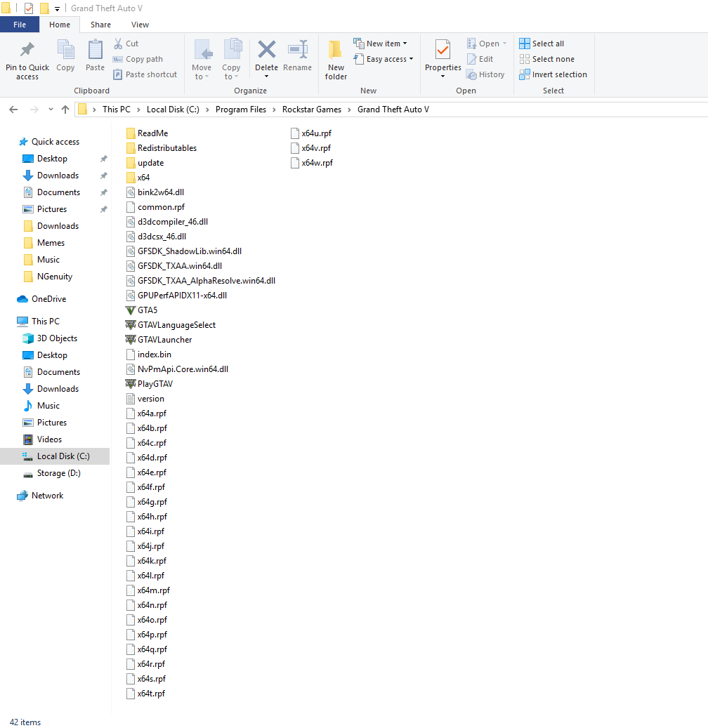The height and width of the screenshot is (728, 708).
Task: Go to Local Disk (C:) breadcrumb
Action: (x=173, y=110)
